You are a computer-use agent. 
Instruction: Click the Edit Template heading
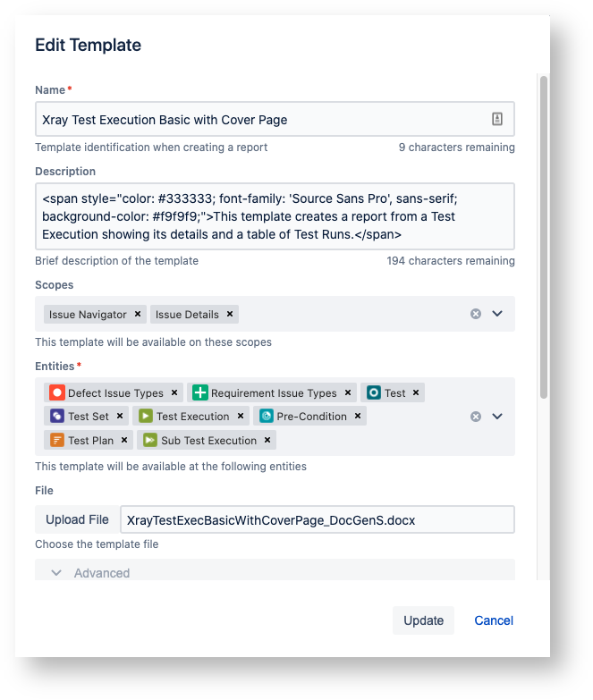[89, 45]
